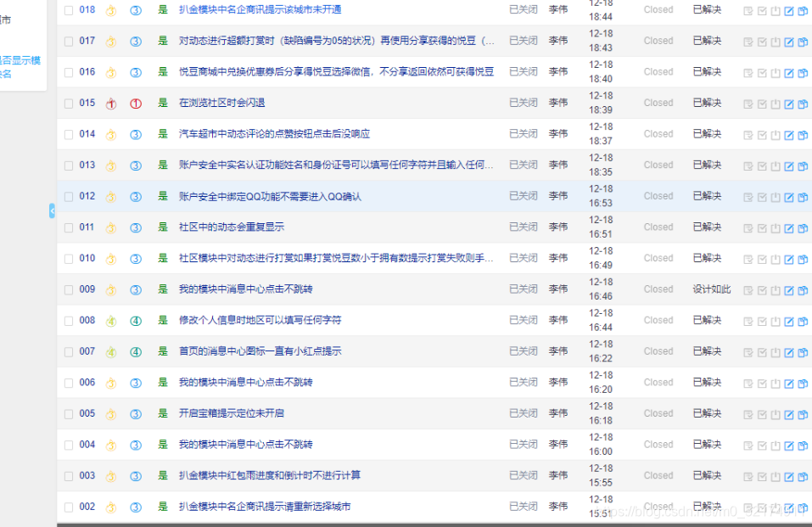Edit bug 009 marked 设计如此
This screenshot has height=527, width=812.
pyautogui.click(x=789, y=291)
